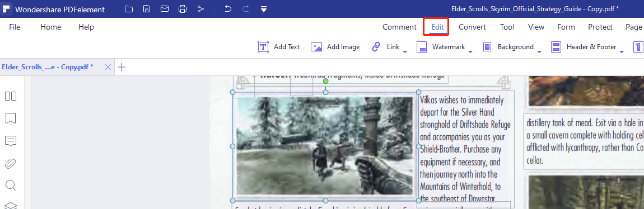
Task: Click the Background icon
Action: click(x=487, y=47)
